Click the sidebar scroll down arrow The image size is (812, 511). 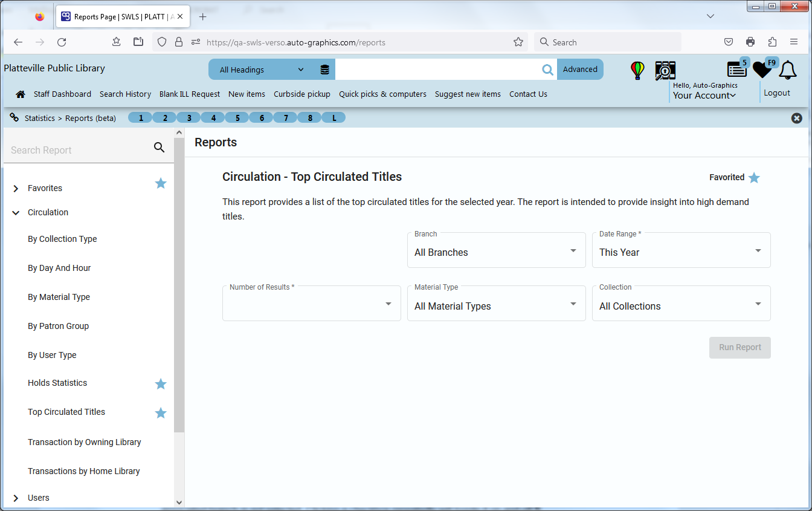(179, 502)
